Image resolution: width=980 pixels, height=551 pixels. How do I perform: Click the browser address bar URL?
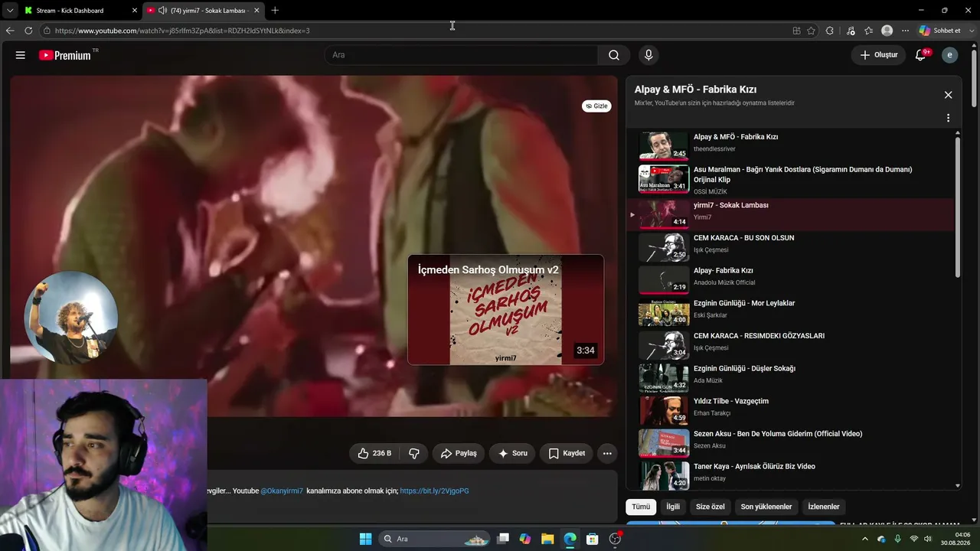[x=182, y=31]
